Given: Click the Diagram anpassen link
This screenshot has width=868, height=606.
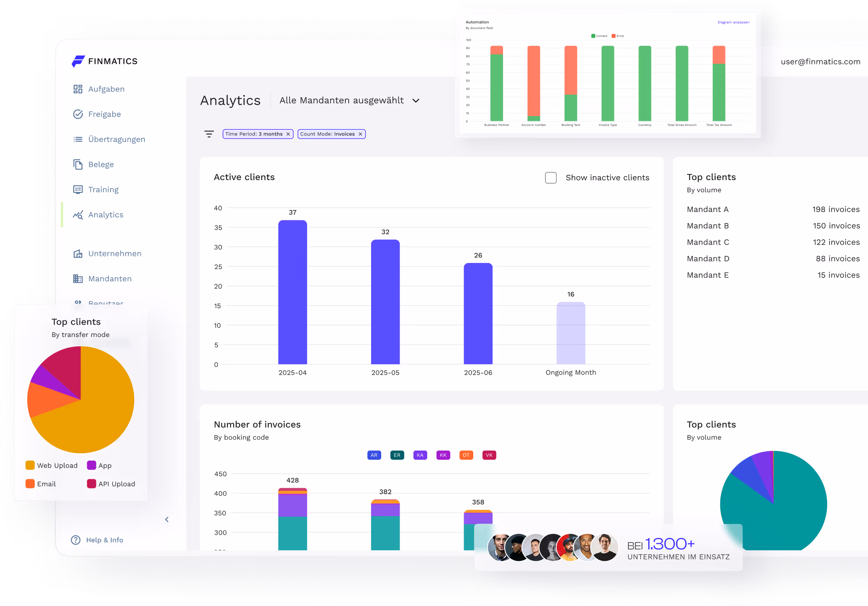Looking at the screenshot, I should pos(733,22).
